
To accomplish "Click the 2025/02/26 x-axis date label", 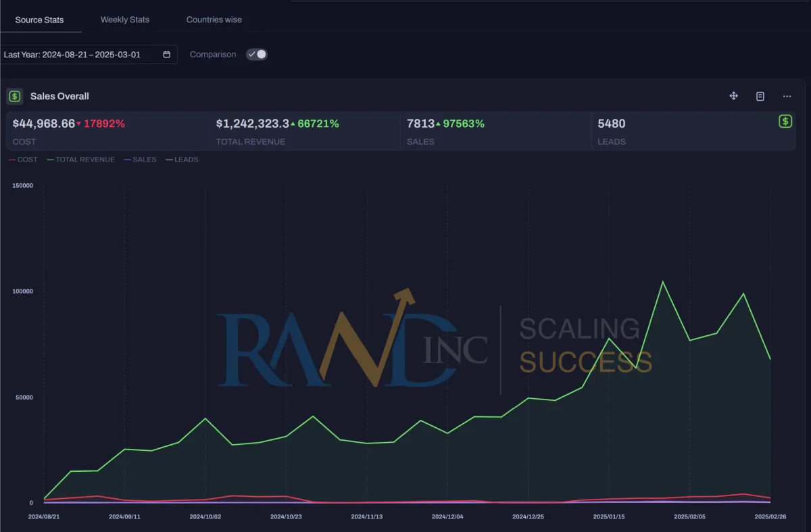I will [770, 516].
